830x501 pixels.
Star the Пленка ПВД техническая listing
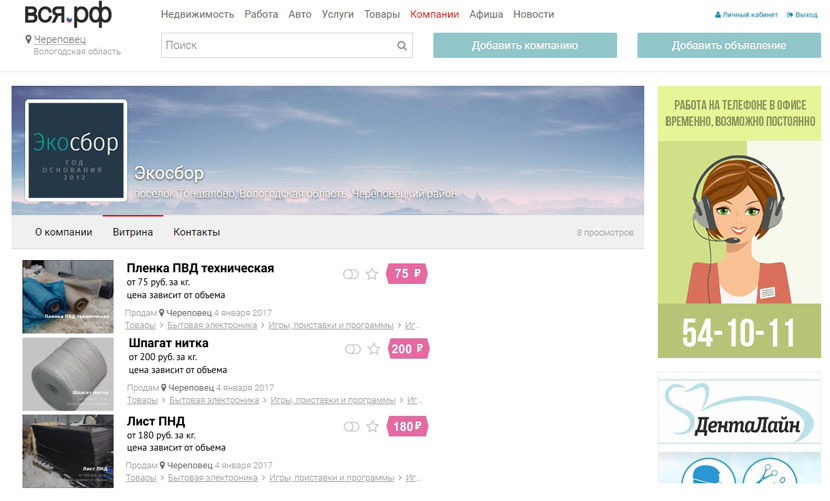click(372, 274)
